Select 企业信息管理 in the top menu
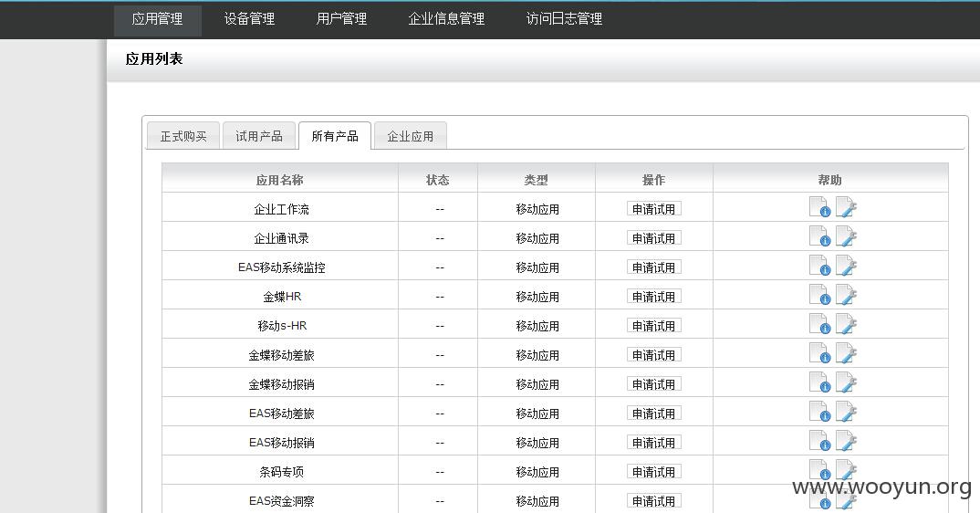 click(446, 19)
